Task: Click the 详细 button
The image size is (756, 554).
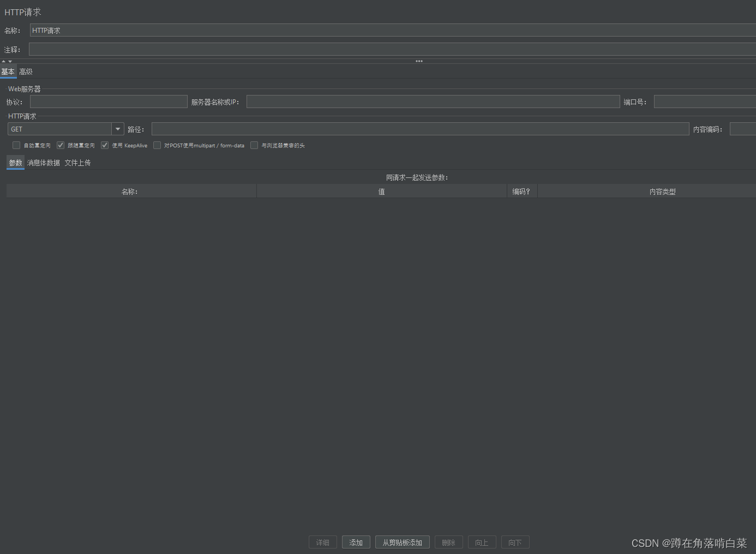Action: [323, 543]
